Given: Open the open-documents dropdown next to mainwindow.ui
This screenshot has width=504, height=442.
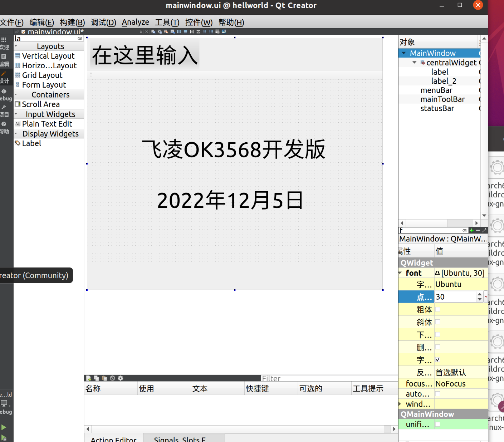Looking at the screenshot, I should (141, 31).
